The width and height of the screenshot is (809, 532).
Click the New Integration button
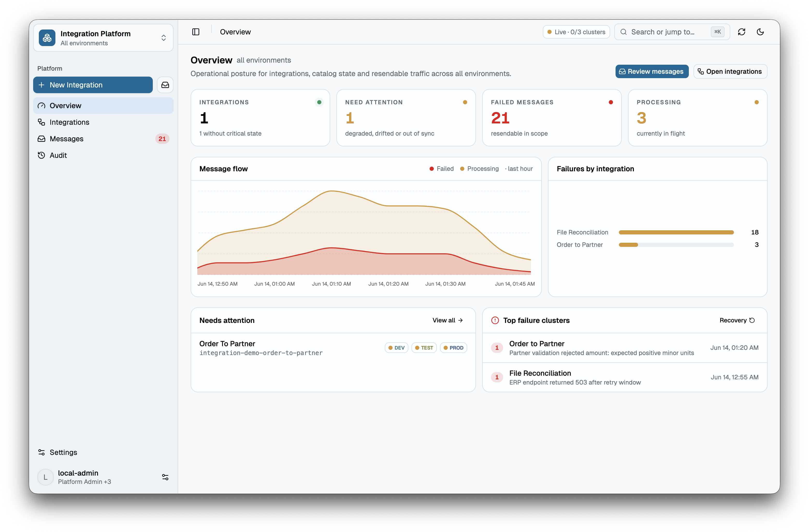[93, 85]
